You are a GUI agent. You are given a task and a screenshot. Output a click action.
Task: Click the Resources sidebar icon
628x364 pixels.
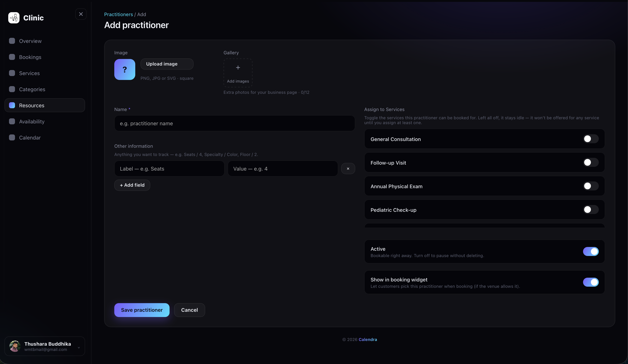pyautogui.click(x=12, y=105)
